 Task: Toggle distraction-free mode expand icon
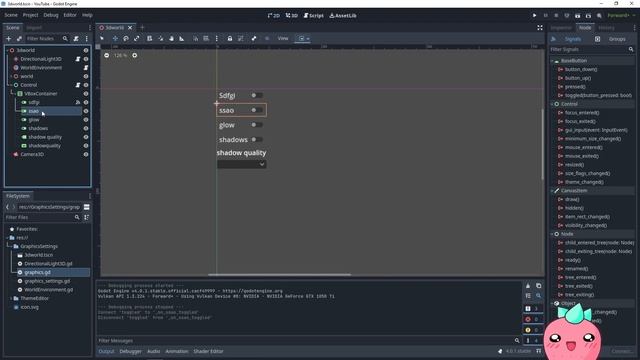point(540,27)
